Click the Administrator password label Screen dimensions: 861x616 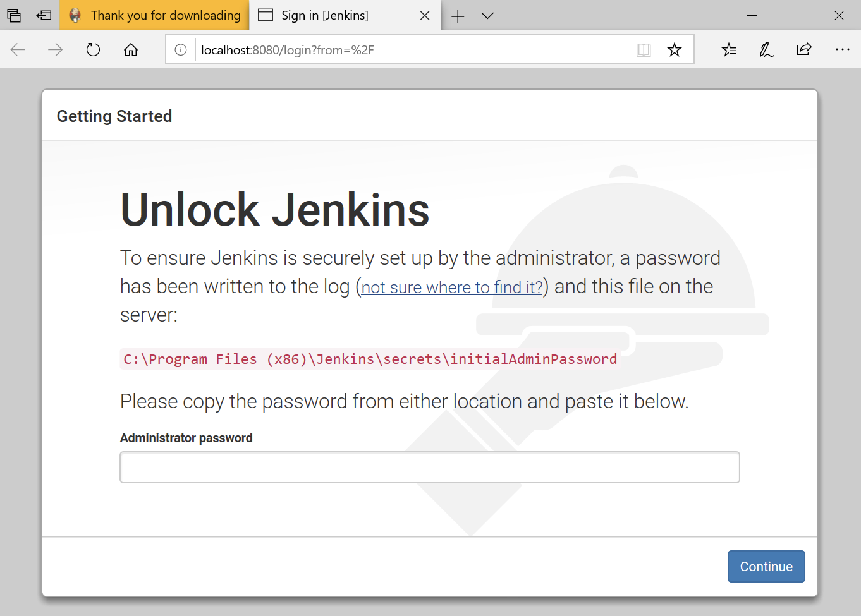pos(186,438)
